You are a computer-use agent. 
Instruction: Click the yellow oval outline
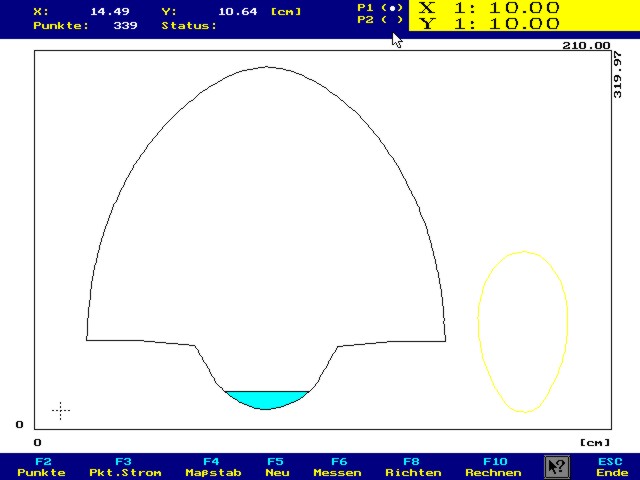click(523, 332)
